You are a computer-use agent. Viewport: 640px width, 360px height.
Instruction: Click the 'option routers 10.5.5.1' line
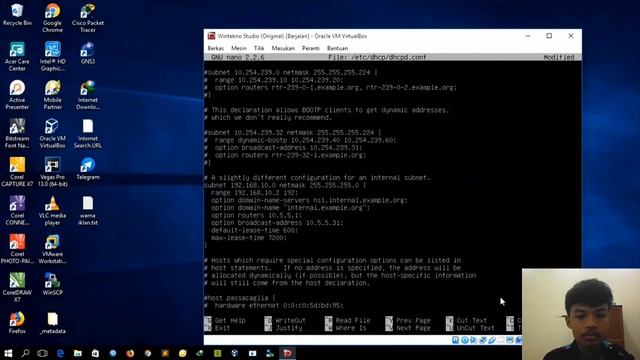[256, 215]
